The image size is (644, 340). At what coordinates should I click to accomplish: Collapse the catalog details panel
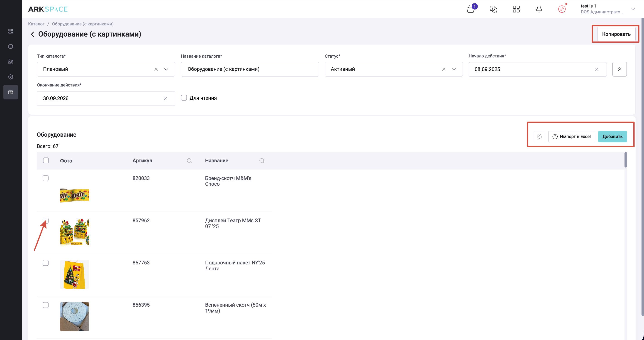[619, 69]
